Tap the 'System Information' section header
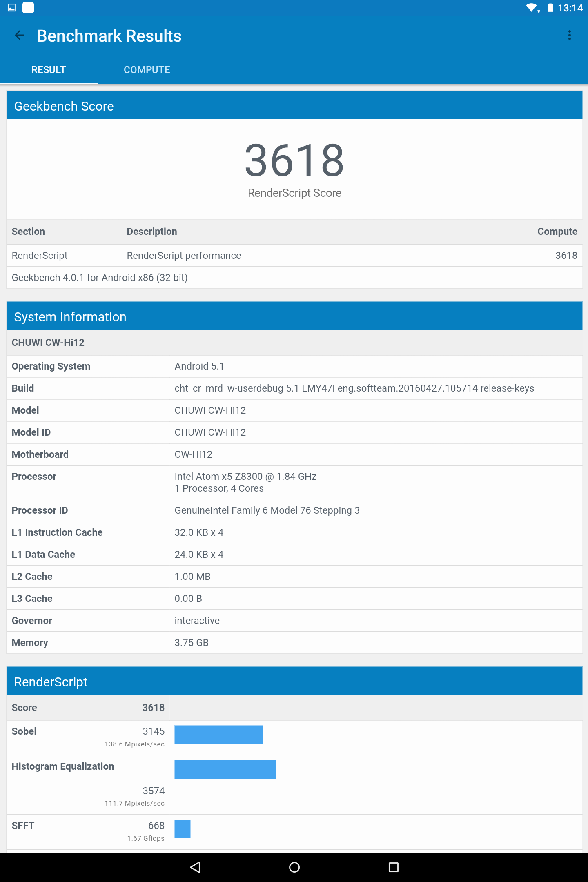The image size is (588, 882). pyautogui.click(x=294, y=316)
